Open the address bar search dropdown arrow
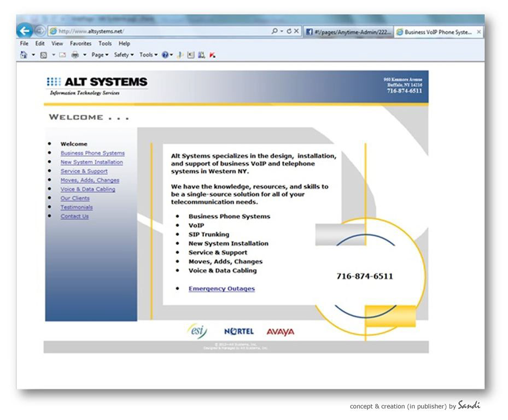508x420 pixels. [282, 31]
